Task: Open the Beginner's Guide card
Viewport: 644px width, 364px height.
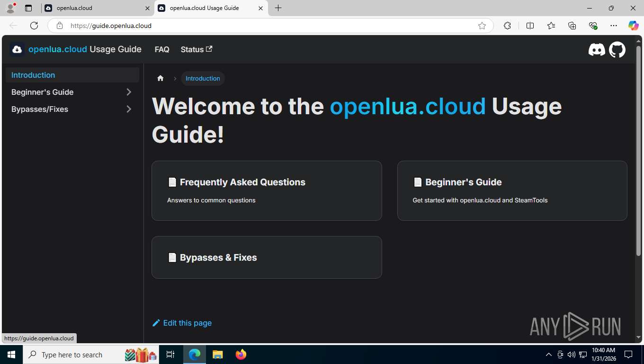Action: click(x=512, y=191)
